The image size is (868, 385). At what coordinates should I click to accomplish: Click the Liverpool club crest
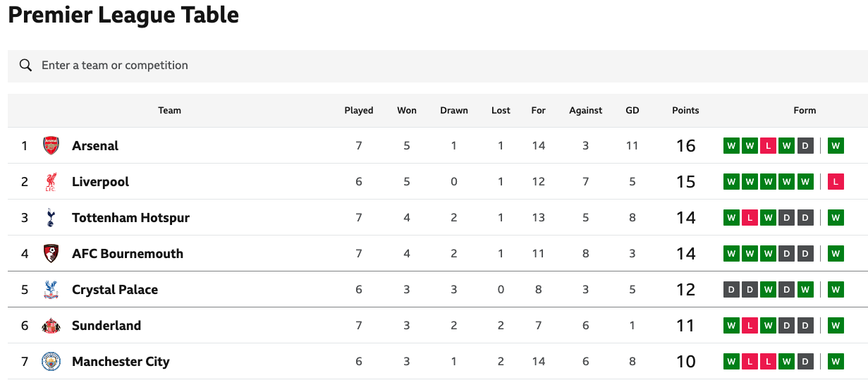coord(51,182)
